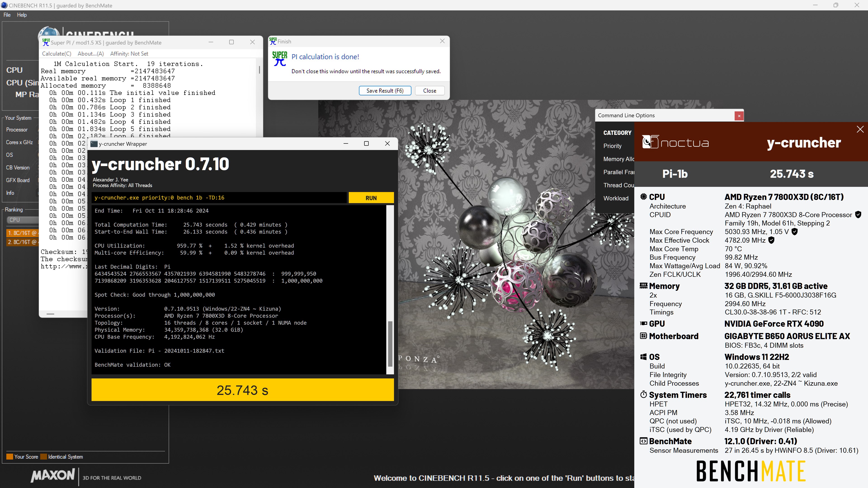Click the Pi-1b benchmark label
868x488 pixels.
point(675,174)
